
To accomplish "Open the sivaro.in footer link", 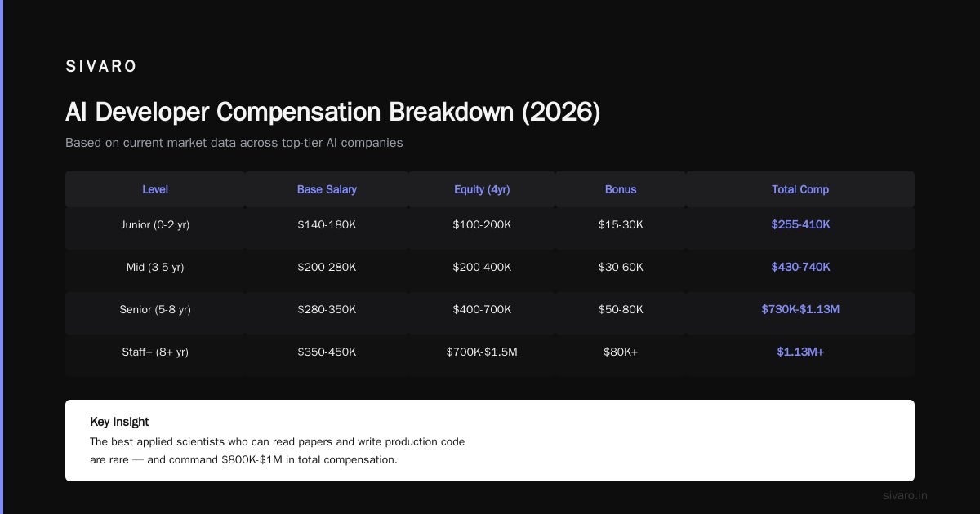I will [x=905, y=495].
